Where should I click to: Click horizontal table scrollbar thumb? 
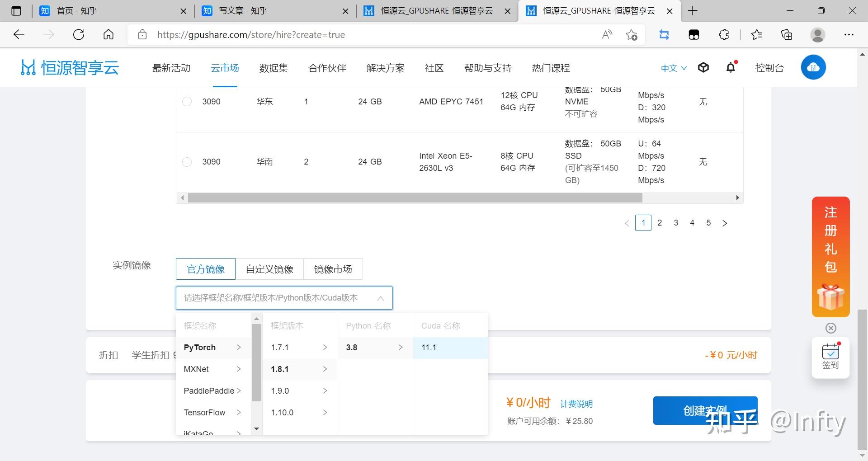point(415,198)
